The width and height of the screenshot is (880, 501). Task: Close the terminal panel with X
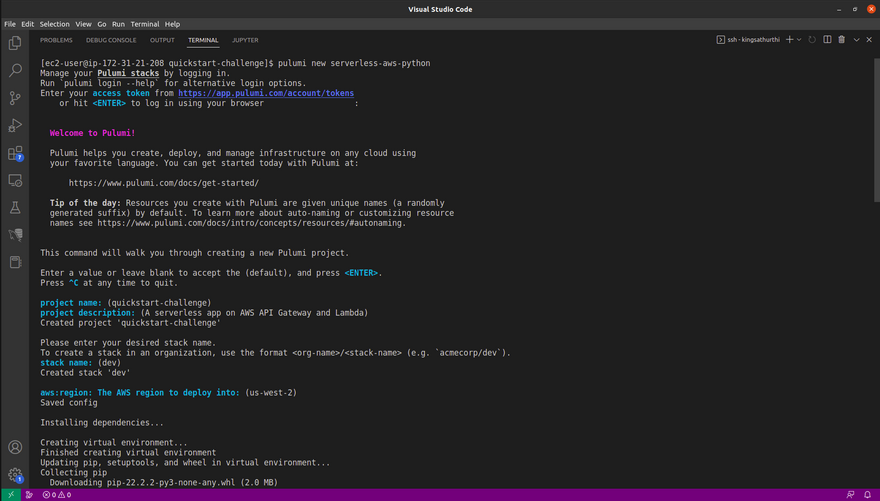click(869, 40)
